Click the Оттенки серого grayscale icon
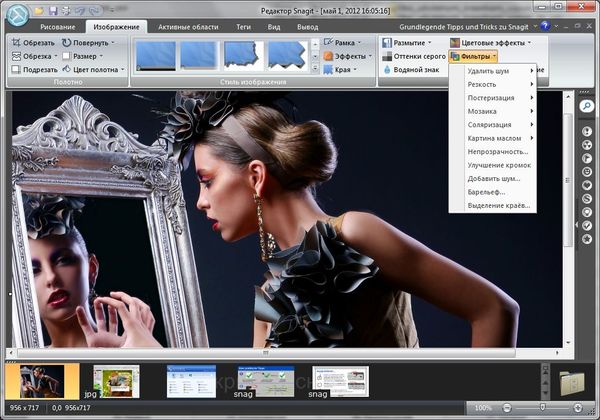This screenshot has height=420, width=600. click(x=386, y=57)
